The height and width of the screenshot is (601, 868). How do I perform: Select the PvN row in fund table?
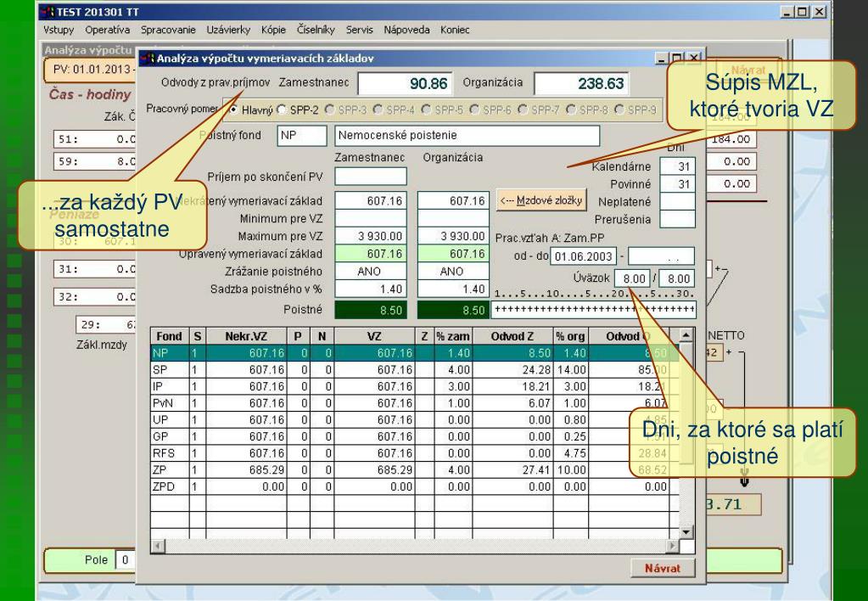[x=414, y=402]
